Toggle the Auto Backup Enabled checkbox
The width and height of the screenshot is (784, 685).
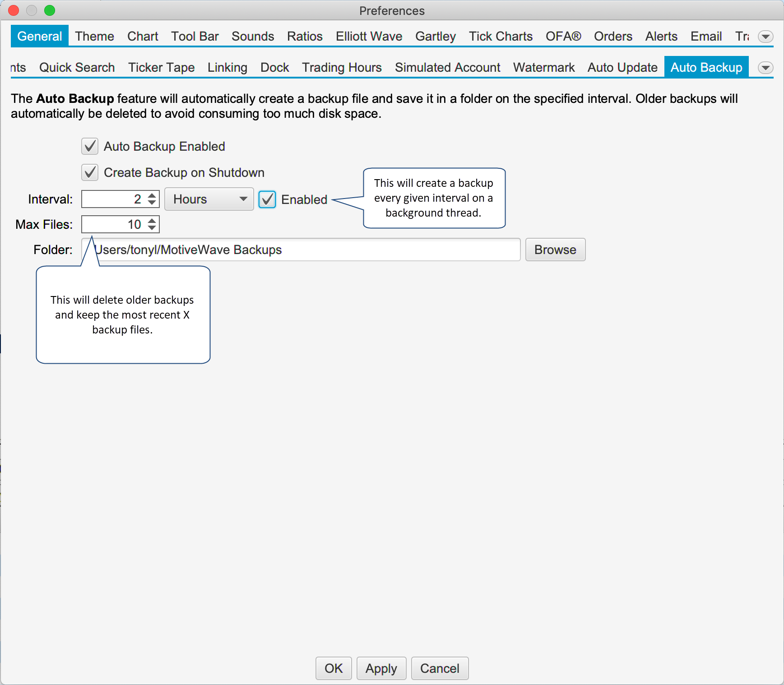click(x=90, y=146)
